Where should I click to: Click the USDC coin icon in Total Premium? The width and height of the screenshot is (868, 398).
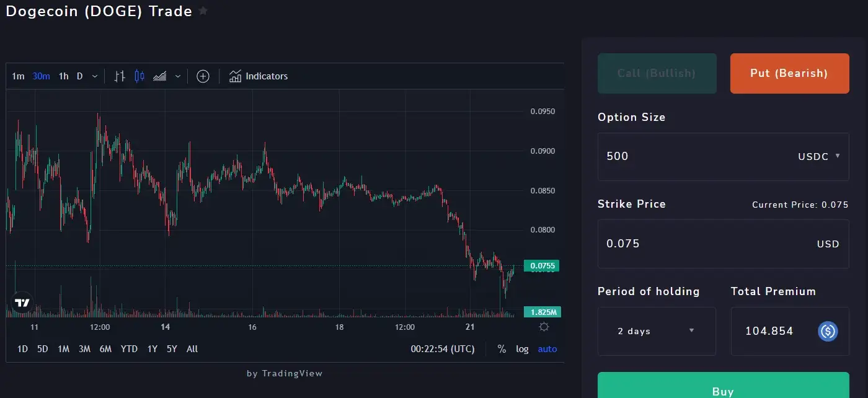click(x=828, y=331)
